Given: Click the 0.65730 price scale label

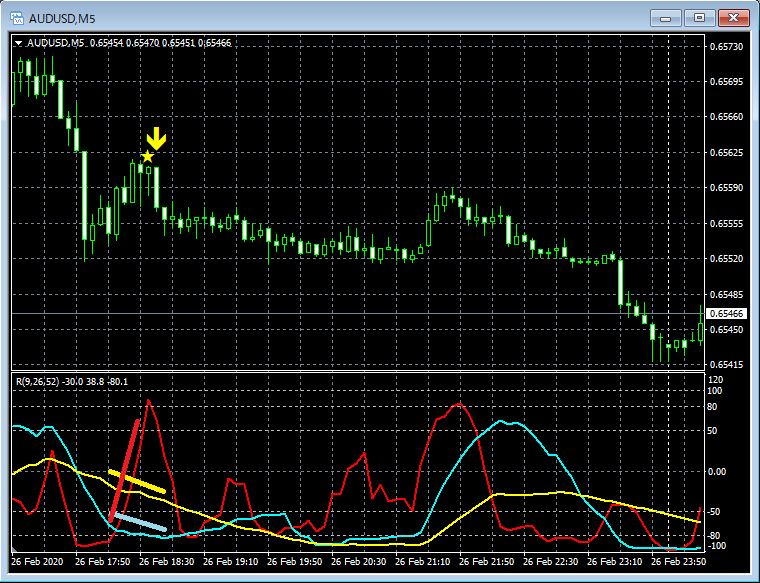Looking at the screenshot, I should point(726,47).
